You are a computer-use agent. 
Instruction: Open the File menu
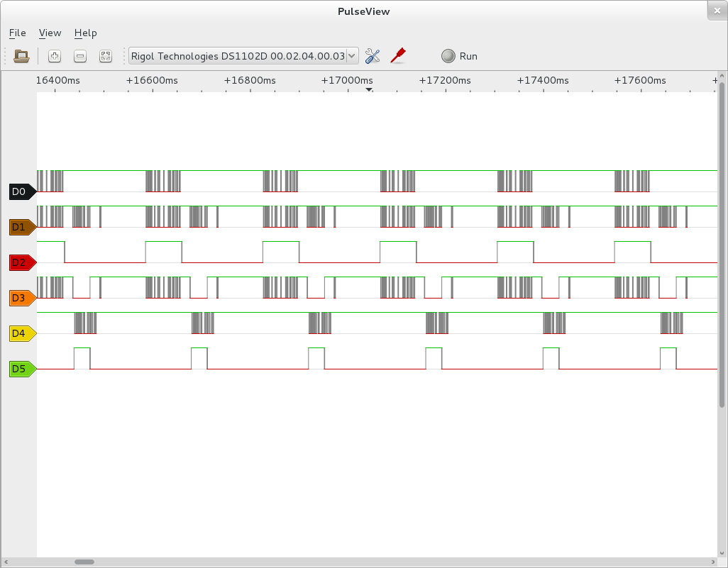click(17, 33)
